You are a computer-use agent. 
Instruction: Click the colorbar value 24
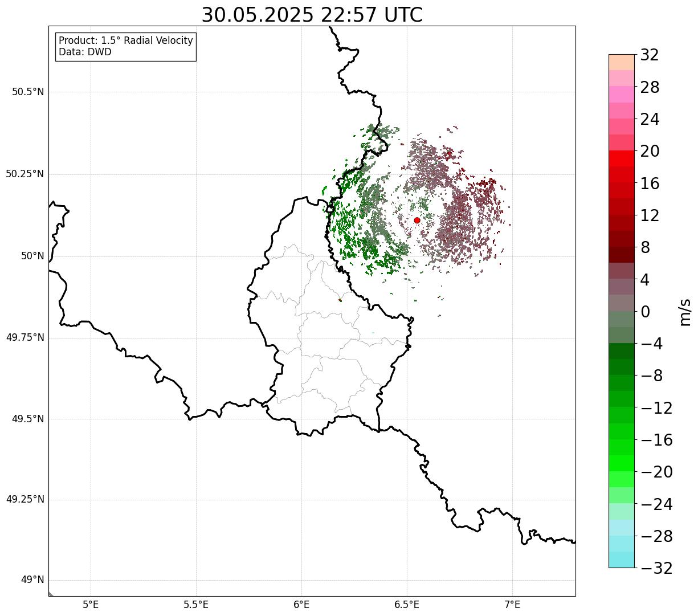[650, 120]
